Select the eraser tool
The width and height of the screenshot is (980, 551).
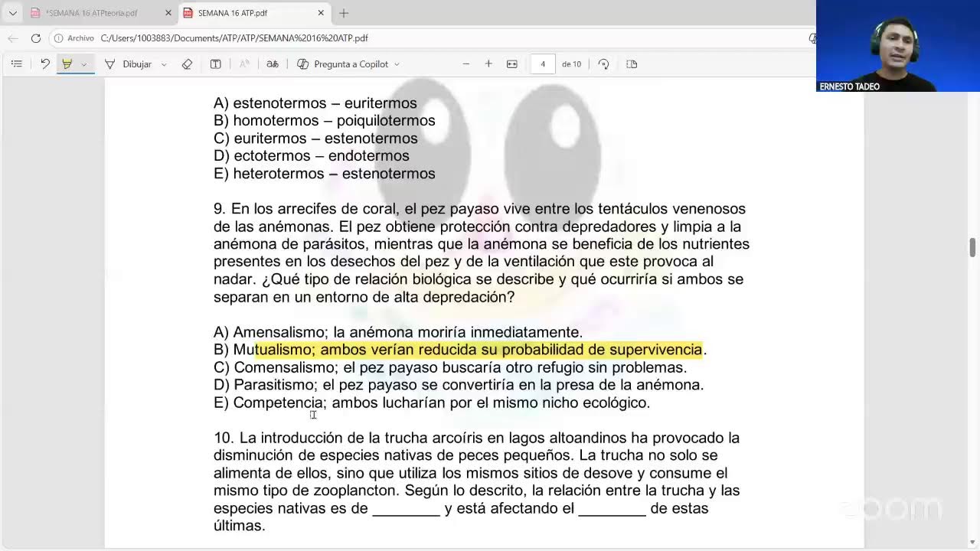point(187,64)
